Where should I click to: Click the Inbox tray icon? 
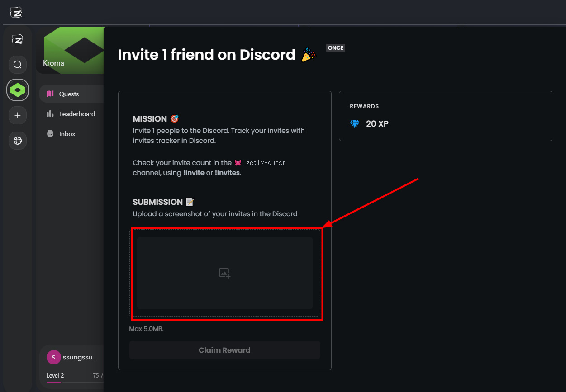(50, 134)
